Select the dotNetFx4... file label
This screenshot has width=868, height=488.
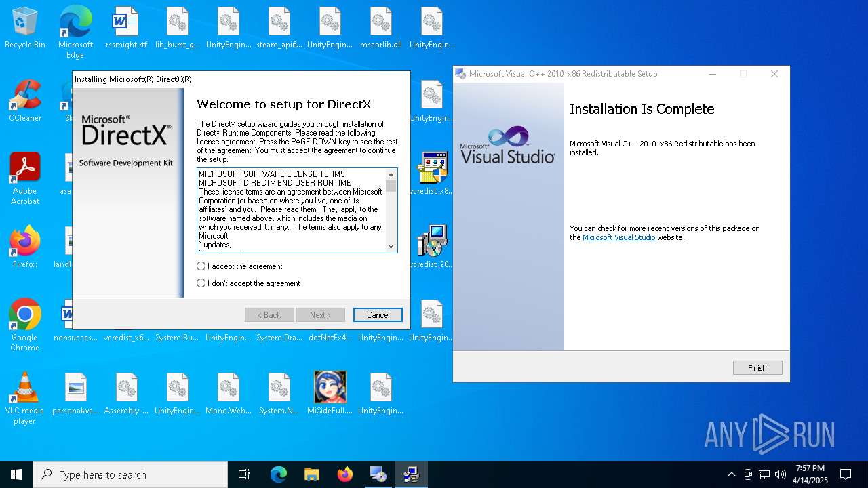(330, 338)
